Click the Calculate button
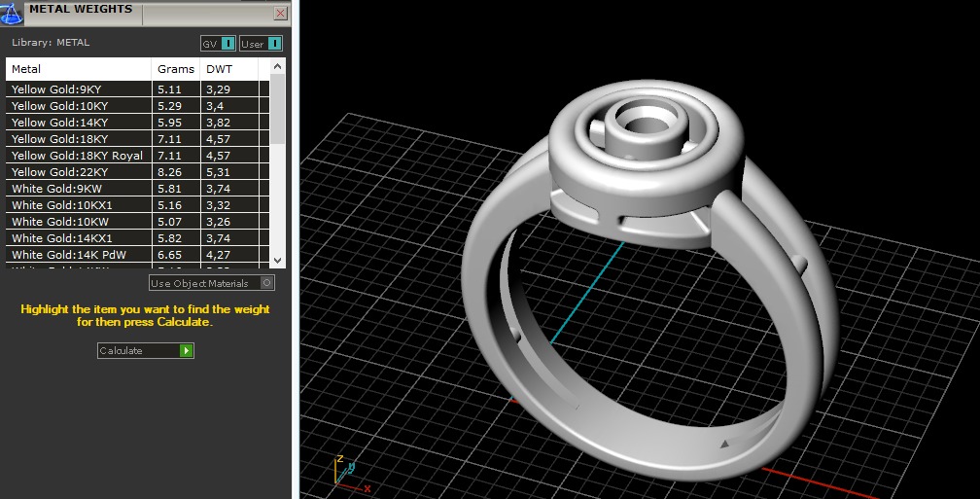 pyautogui.click(x=146, y=351)
